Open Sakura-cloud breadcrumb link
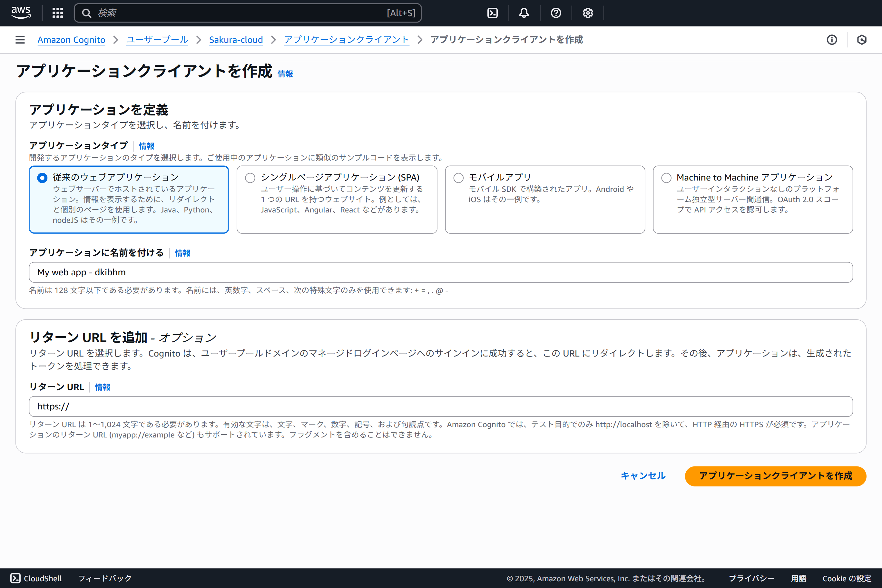Screen dimensions: 882x588 coord(236,40)
